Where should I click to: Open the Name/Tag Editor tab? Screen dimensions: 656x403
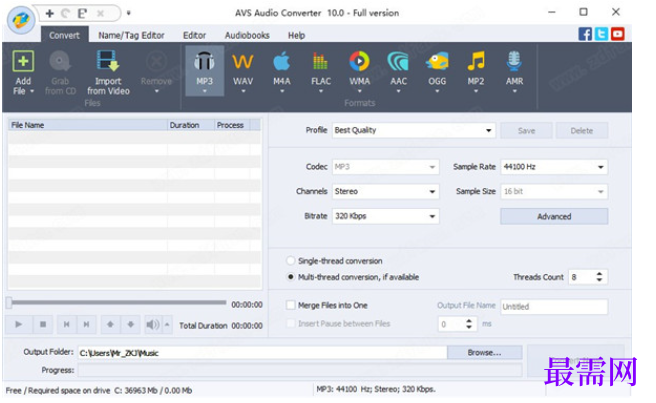(131, 35)
